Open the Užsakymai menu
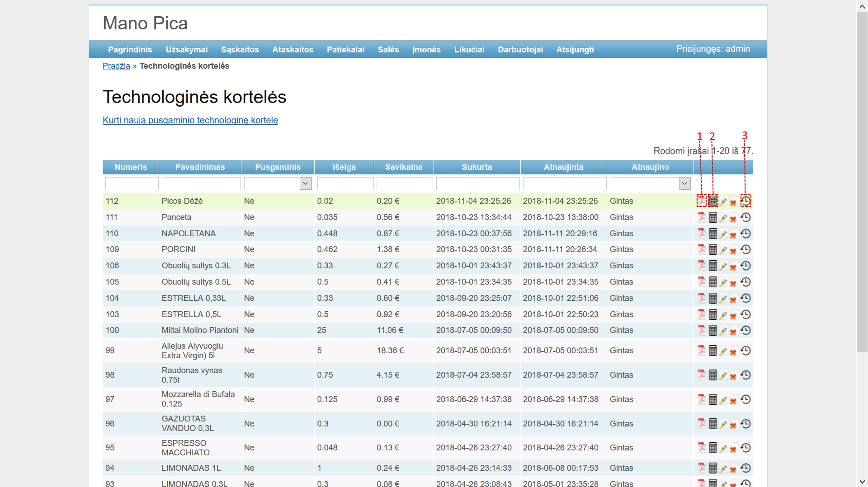This screenshot has width=868, height=487. coord(186,50)
